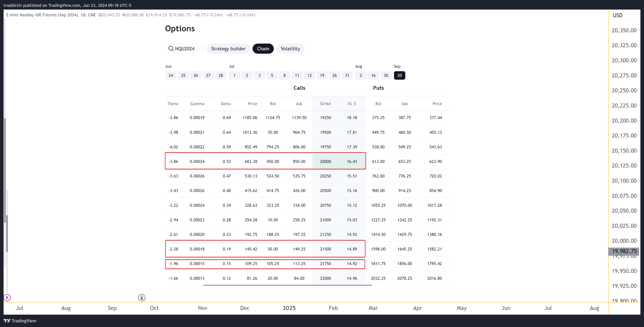Click the 20000 strike row
The image size is (644, 327).
306,161
